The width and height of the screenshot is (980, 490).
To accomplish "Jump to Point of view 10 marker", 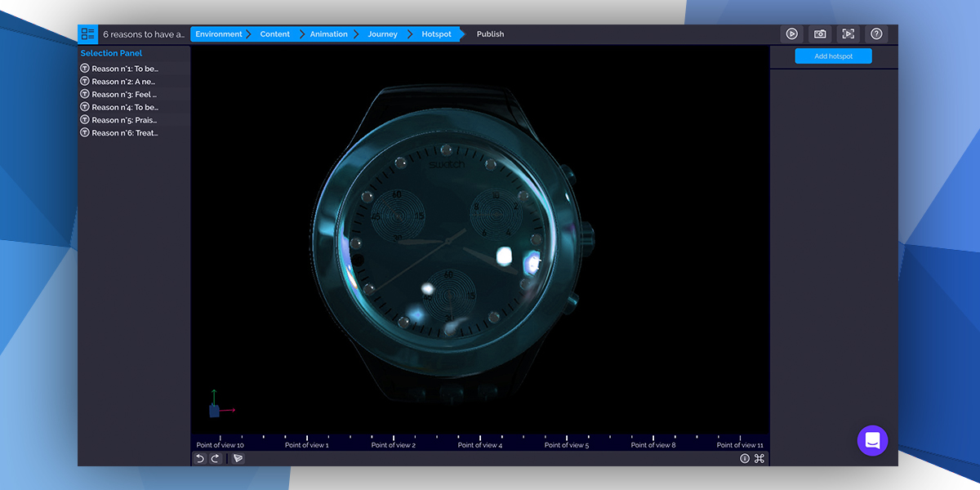I will point(220,445).
